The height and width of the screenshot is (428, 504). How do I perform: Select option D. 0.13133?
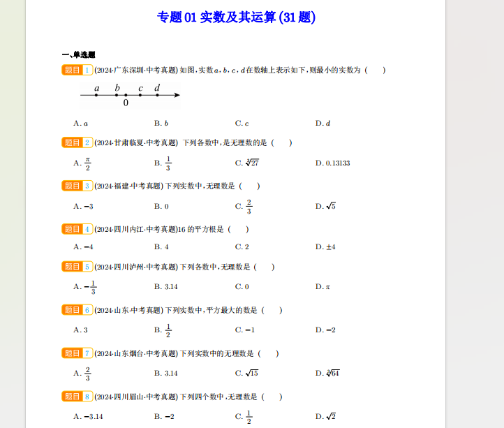click(333, 163)
